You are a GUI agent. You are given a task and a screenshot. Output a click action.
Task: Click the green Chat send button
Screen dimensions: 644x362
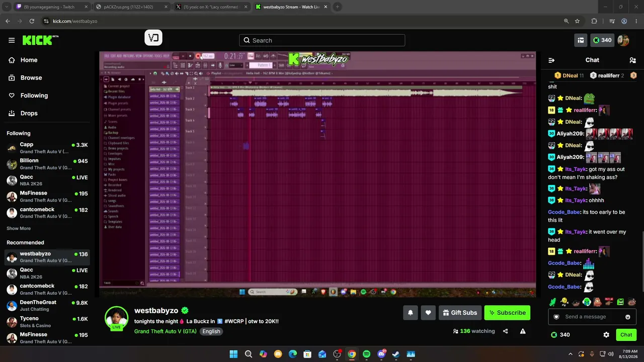(626, 335)
